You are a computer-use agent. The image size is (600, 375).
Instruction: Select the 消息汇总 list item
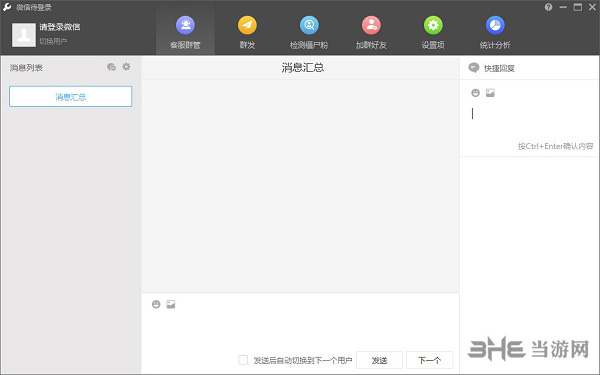[x=70, y=96]
